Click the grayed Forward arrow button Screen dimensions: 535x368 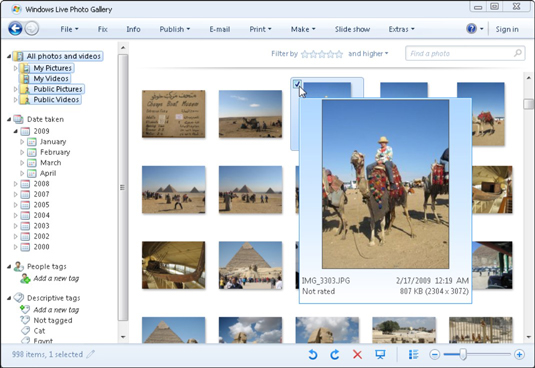pos(32,29)
